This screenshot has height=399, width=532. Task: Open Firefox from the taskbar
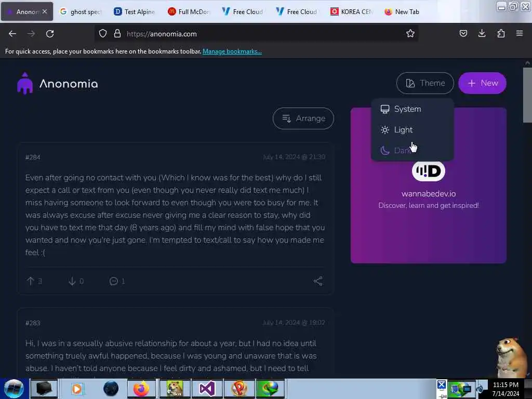pyautogui.click(x=141, y=389)
